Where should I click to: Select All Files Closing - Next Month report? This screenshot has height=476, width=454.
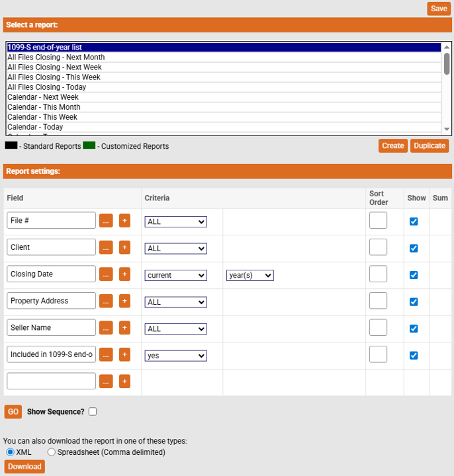pyautogui.click(x=224, y=57)
